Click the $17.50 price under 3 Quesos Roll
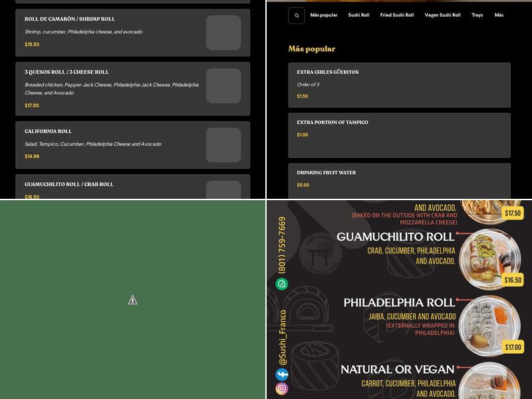532x399 pixels. (x=32, y=106)
